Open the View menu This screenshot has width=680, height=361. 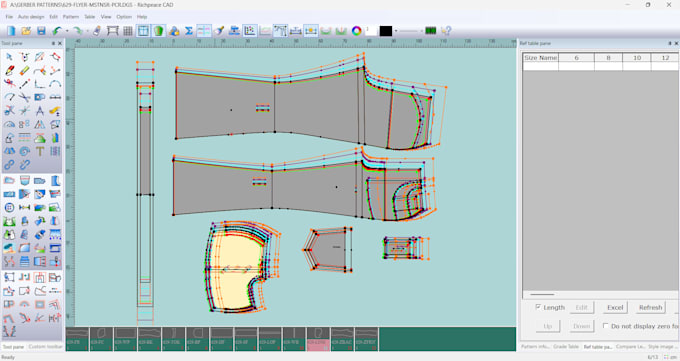click(x=106, y=16)
